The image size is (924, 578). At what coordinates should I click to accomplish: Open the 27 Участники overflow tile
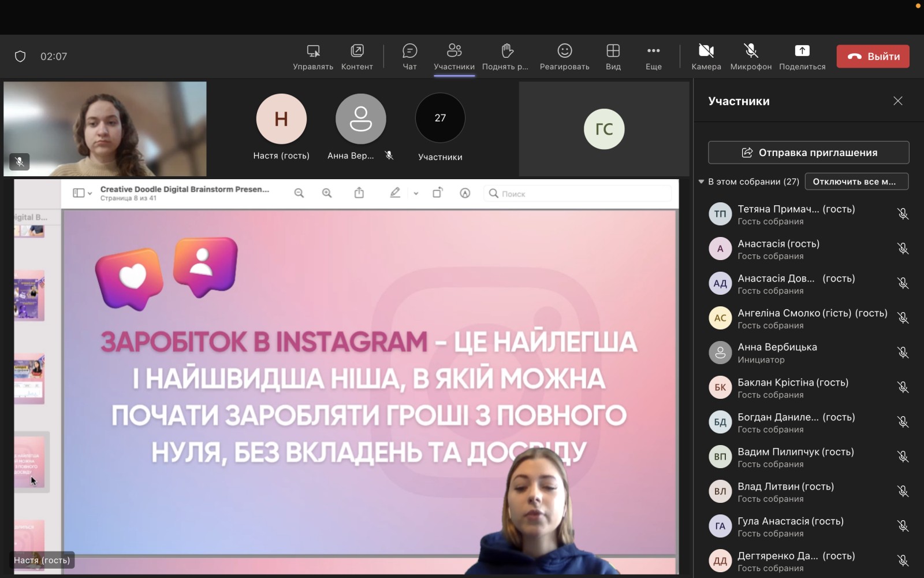point(440,118)
